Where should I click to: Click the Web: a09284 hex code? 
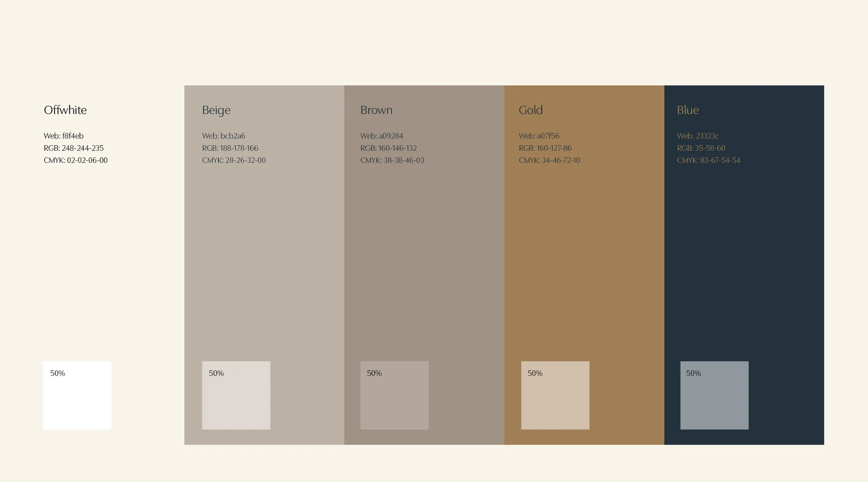[x=382, y=136]
